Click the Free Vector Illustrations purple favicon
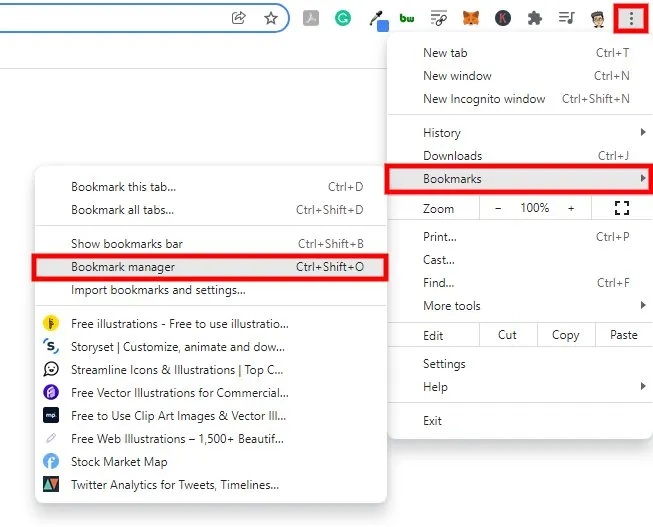 (x=51, y=392)
